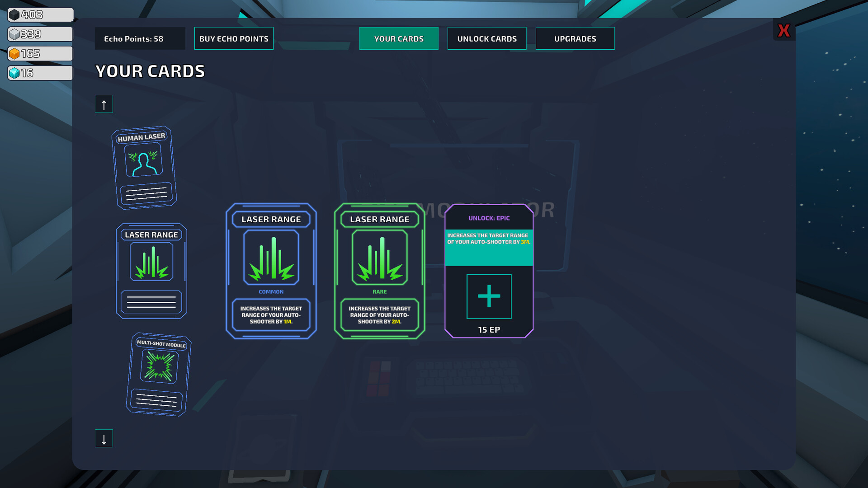The width and height of the screenshot is (868, 488).
Task: Click the Common Laser Range card icon
Action: tap(271, 258)
